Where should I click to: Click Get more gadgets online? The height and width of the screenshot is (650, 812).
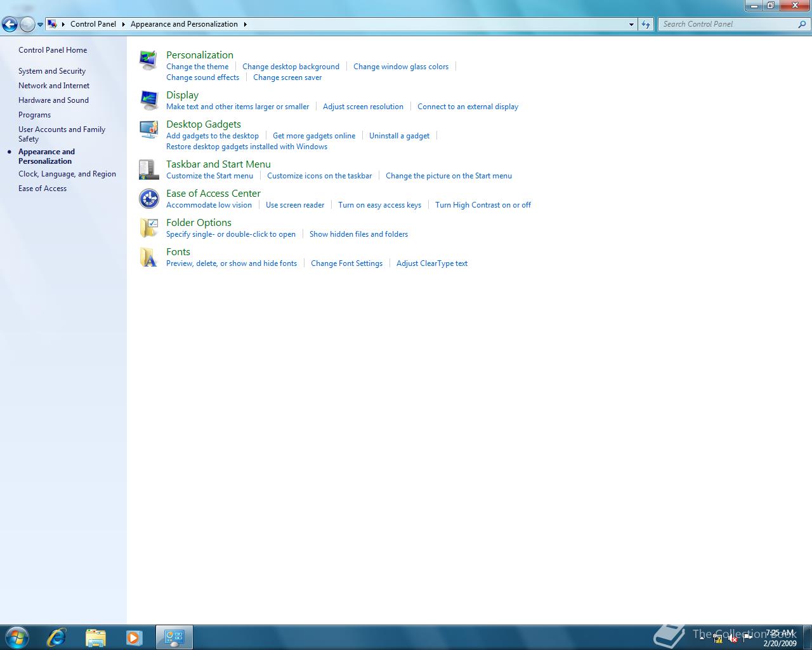[x=314, y=136]
